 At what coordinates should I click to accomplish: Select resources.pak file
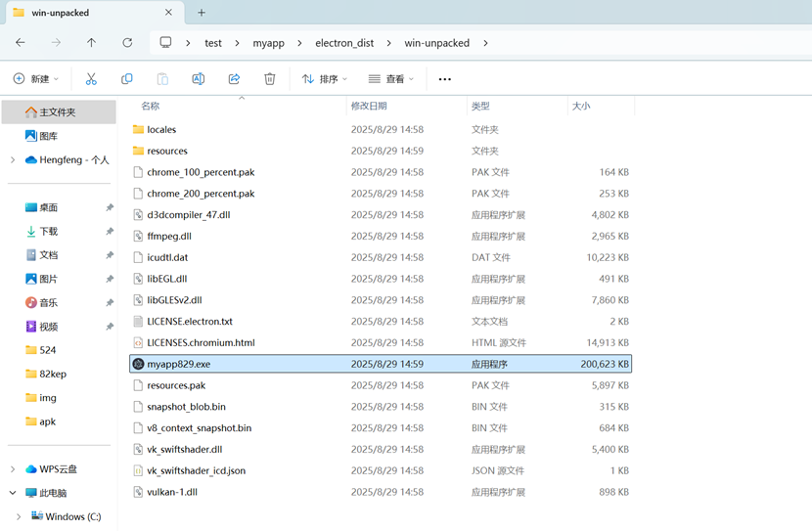(x=381, y=385)
